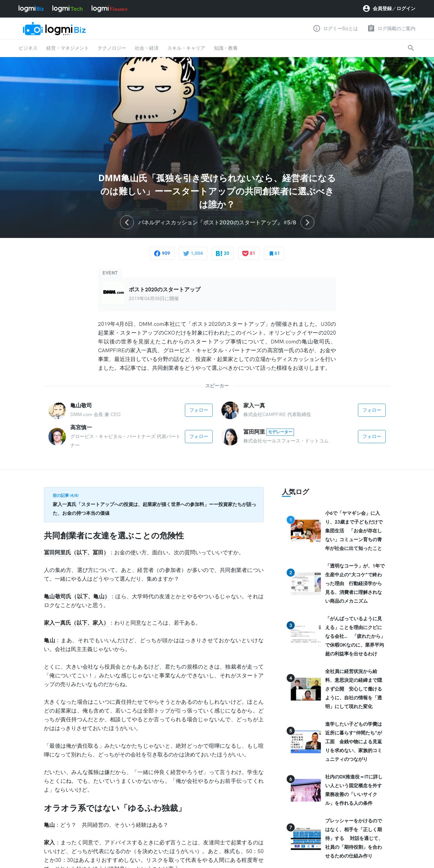Switch to logmi Biz in top bar
Image resolution: width=434 pixels, height=868 pixels.
click(31, 8)
